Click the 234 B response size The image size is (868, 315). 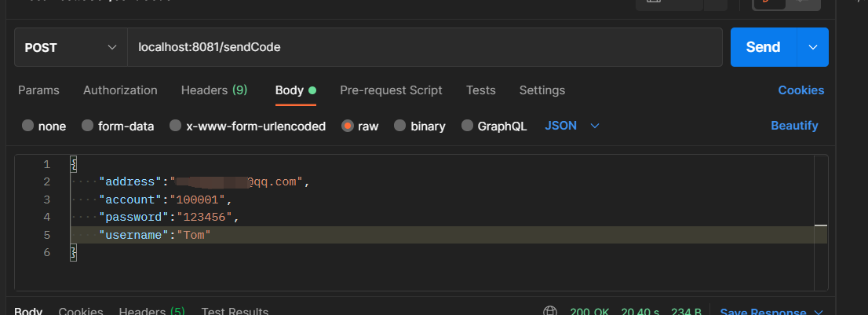(x=687, y=312)
